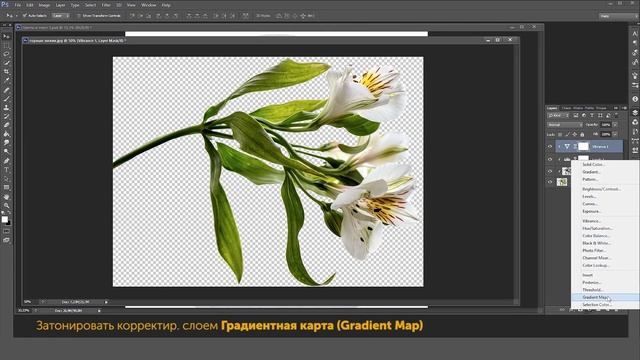This screenshot has width=640, height=360.
Task: Switch to the Channels tab
Action: pos(567,108)
